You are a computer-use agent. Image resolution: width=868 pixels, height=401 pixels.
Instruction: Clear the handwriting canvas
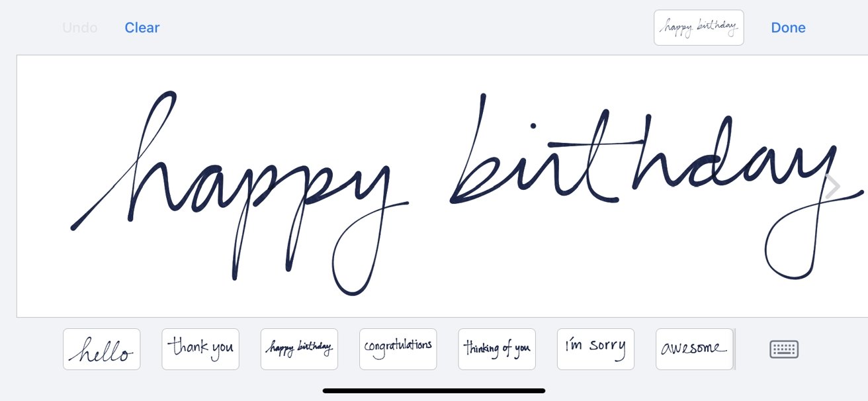tap(142, 28)
